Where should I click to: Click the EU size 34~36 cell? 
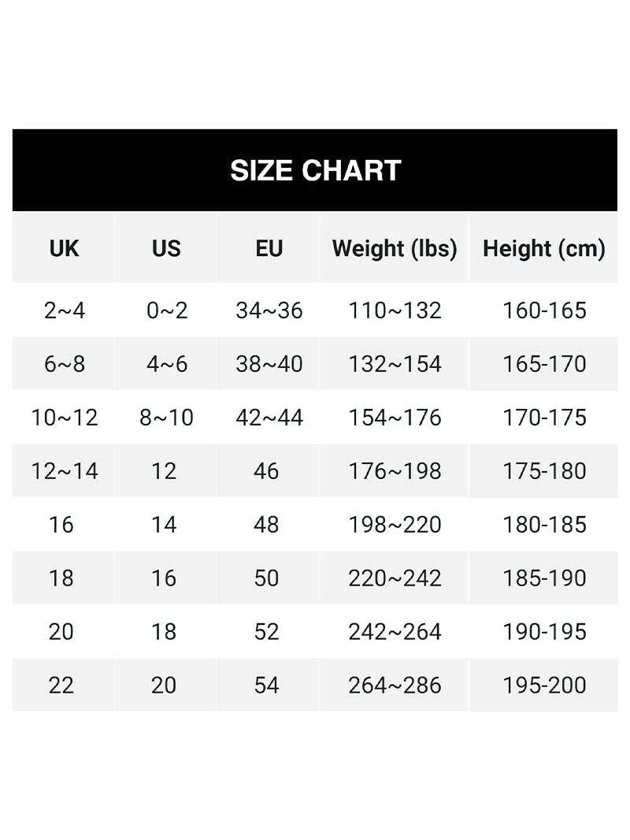269,310
